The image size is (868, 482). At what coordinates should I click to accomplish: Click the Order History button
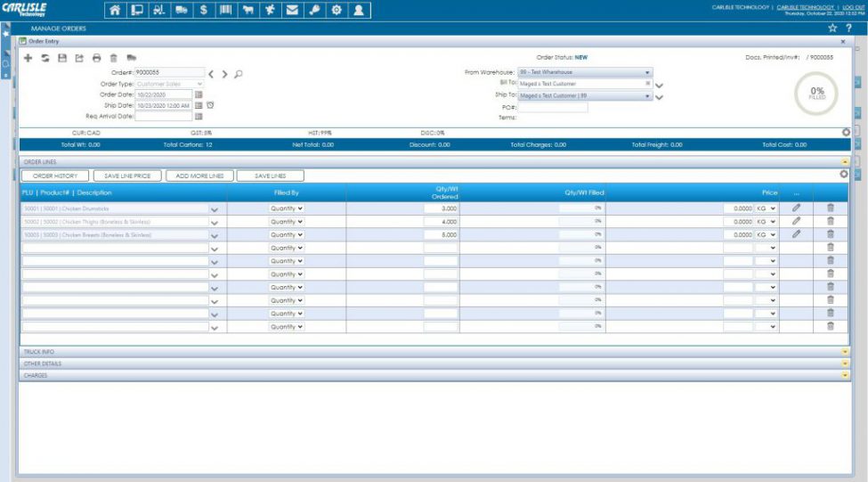click(x=55, y=176)
